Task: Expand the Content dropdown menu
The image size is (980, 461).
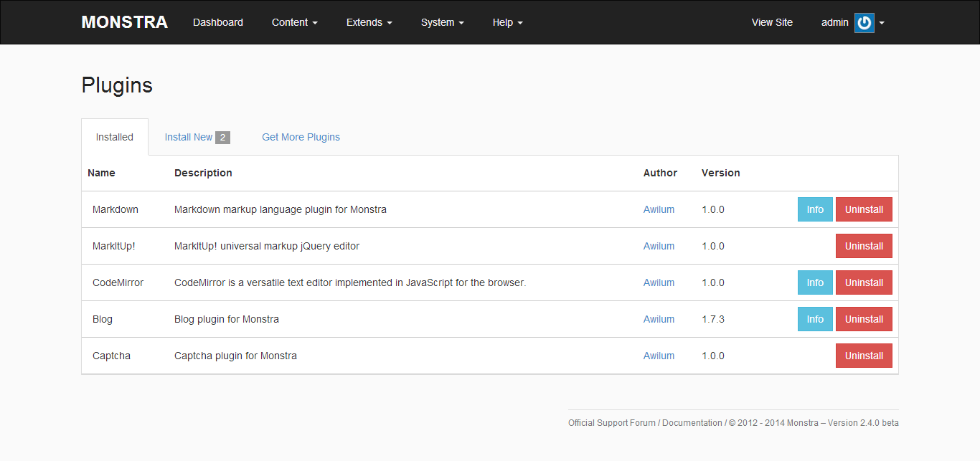Action: [x=294, y=22]
